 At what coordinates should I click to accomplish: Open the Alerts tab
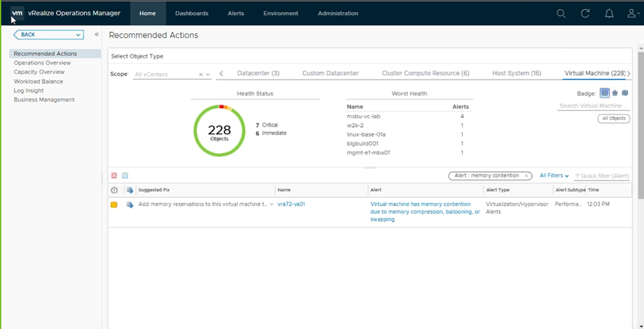(236, 13)
